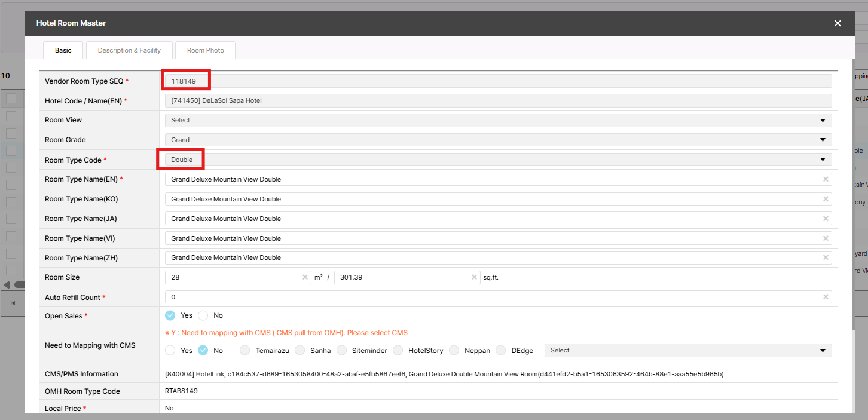Screen dimensions: 868x420
Task: Expand the Room Grade dropdown
Action: 497,140
